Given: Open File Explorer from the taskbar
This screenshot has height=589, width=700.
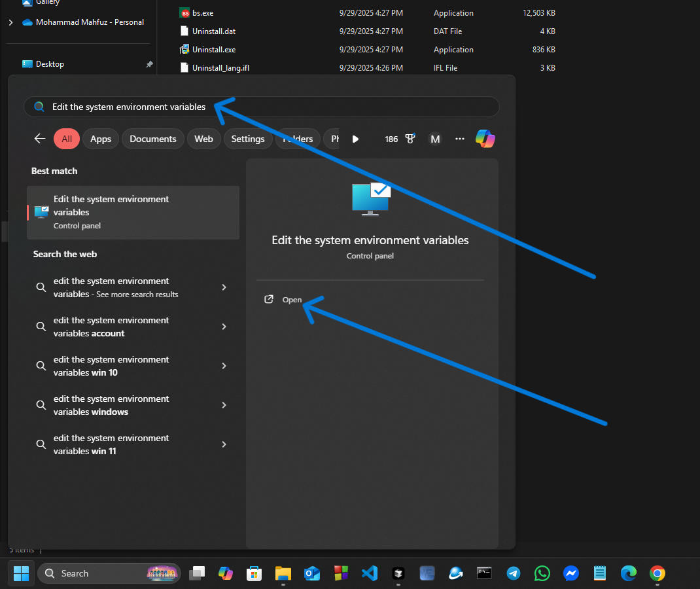Looking at the screenshot, I should (x=283, y=573).
